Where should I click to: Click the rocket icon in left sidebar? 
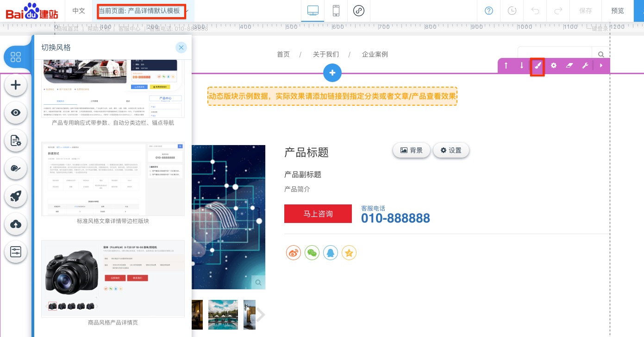[16, 196]
